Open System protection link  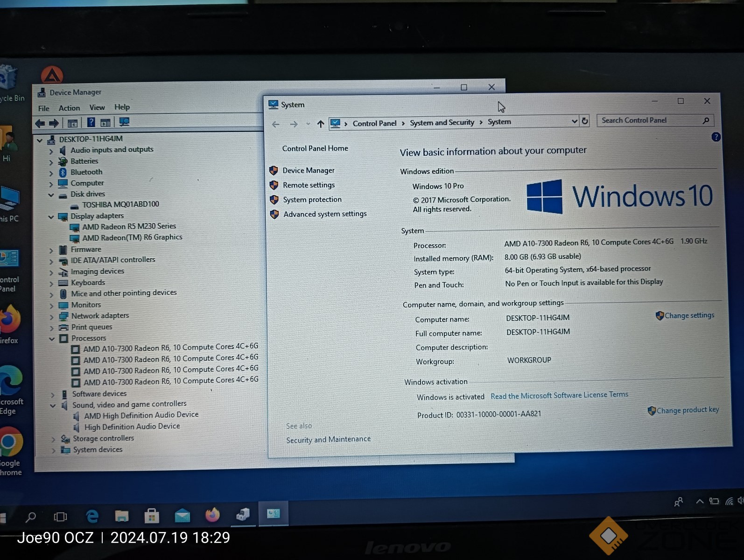pyautogui.click(x=312, y=199)
